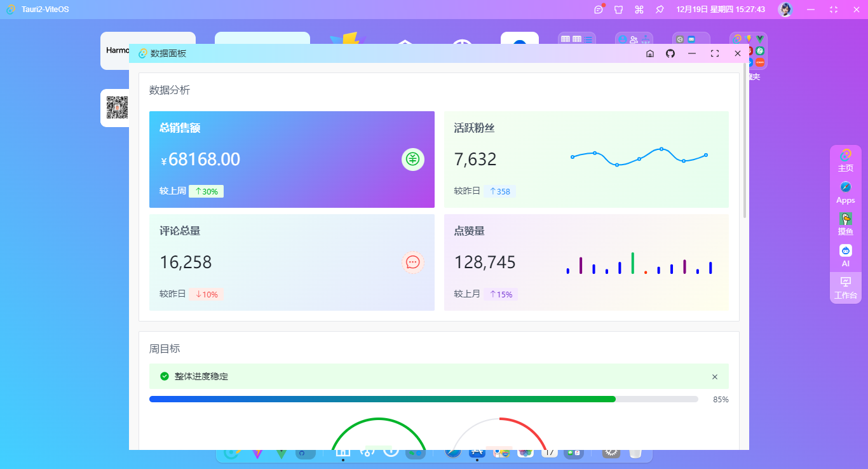This screenshot has height=469, width=868.
Task: Click the home icon in 数据面板 title bar
Action: (649, 53)
